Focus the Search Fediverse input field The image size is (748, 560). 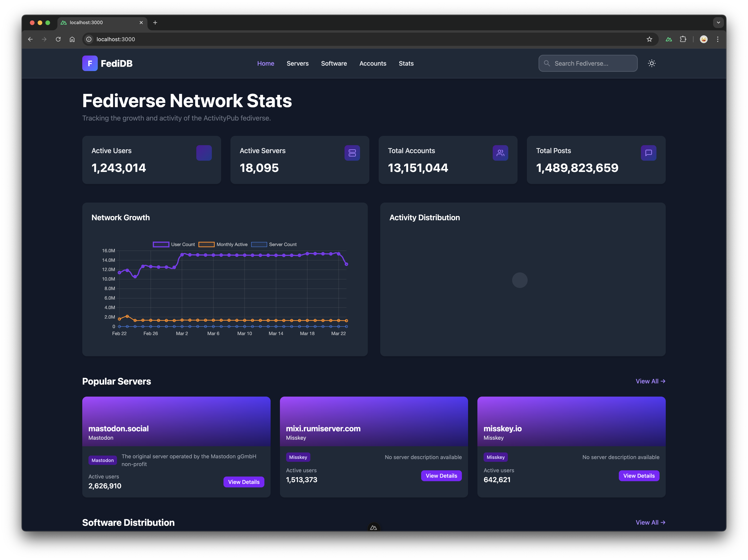pos(588,63)
